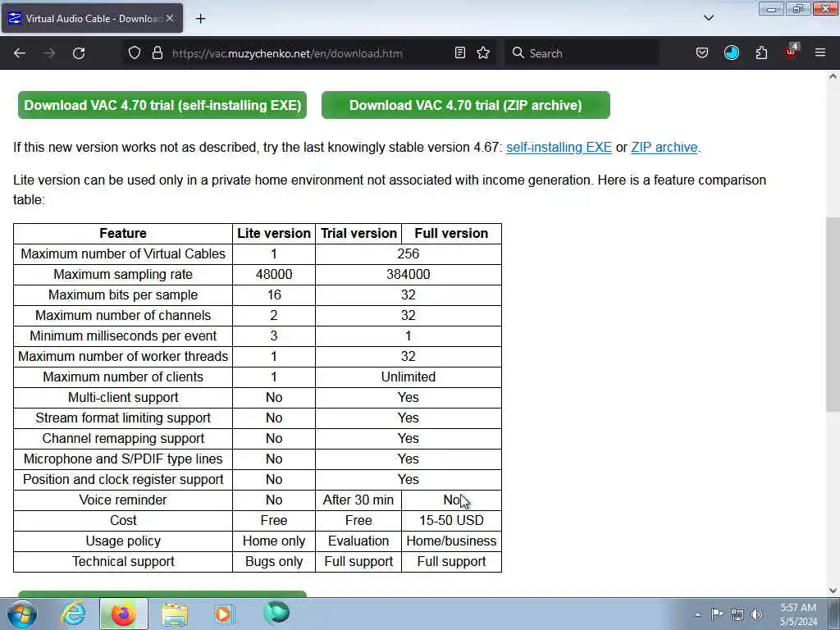Viewport: 840px width, 630px height.
Task: Open the green round taskbar app icon
Action: (276, 613)
